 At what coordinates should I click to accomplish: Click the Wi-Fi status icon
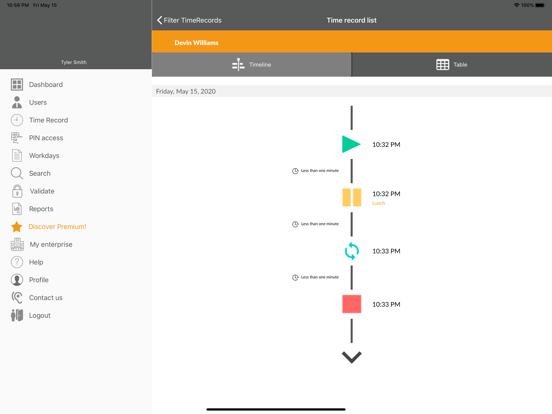pos(516,5)
